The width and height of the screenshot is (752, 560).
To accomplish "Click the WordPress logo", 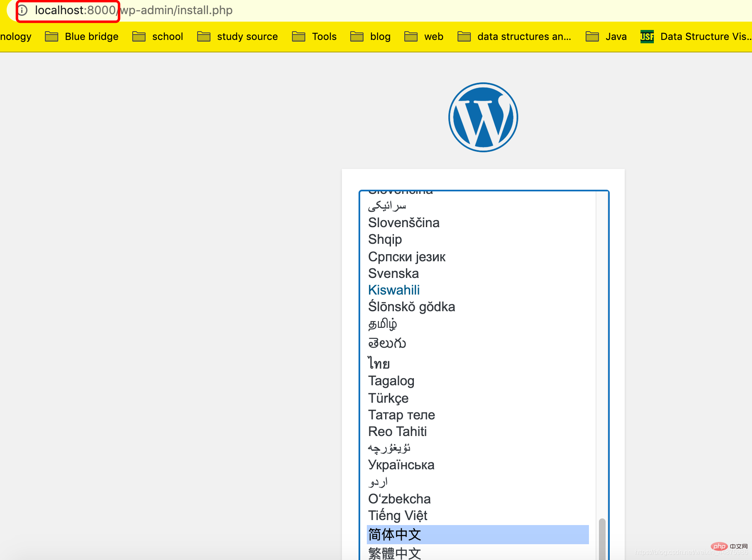I will click(483, 117).
